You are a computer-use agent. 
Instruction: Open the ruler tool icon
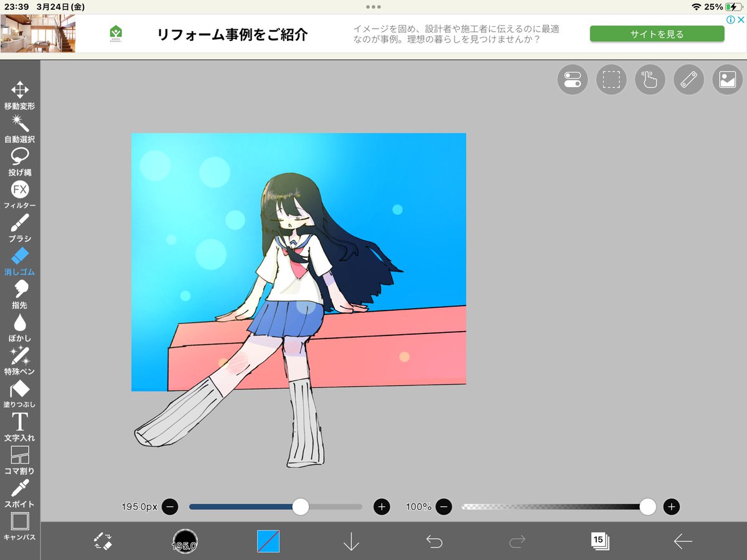coord(688,80)
